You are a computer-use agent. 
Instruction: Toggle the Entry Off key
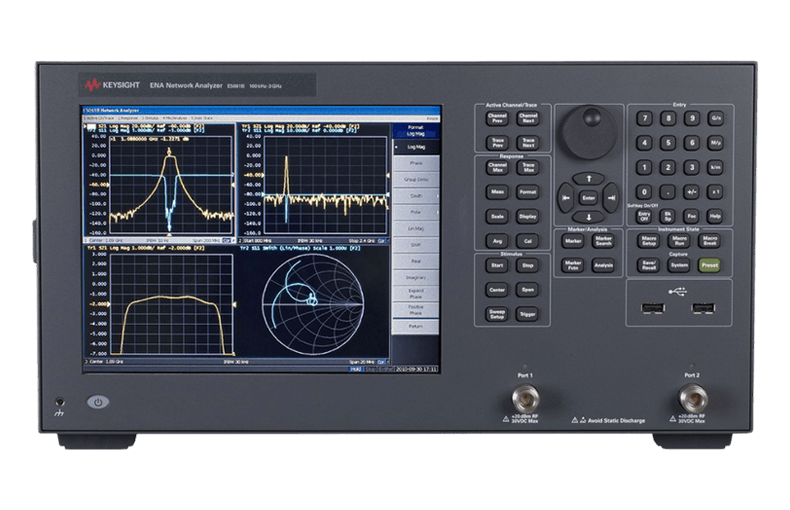(x=644, y=217)
